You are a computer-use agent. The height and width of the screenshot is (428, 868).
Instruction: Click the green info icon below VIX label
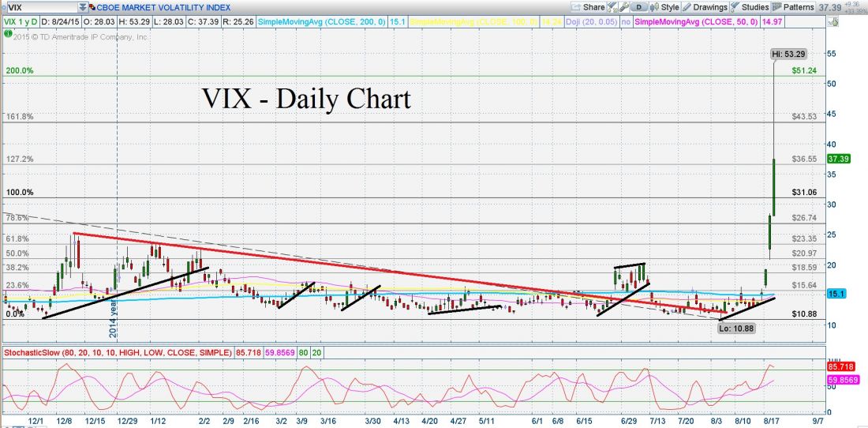pos(8,37)
